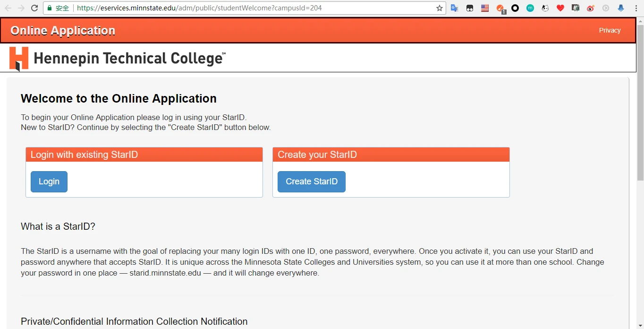The width and height of the screenshot is (644, 329).
Task: Click the grey play-circle extension icon
Action: (x=606, y=8)
